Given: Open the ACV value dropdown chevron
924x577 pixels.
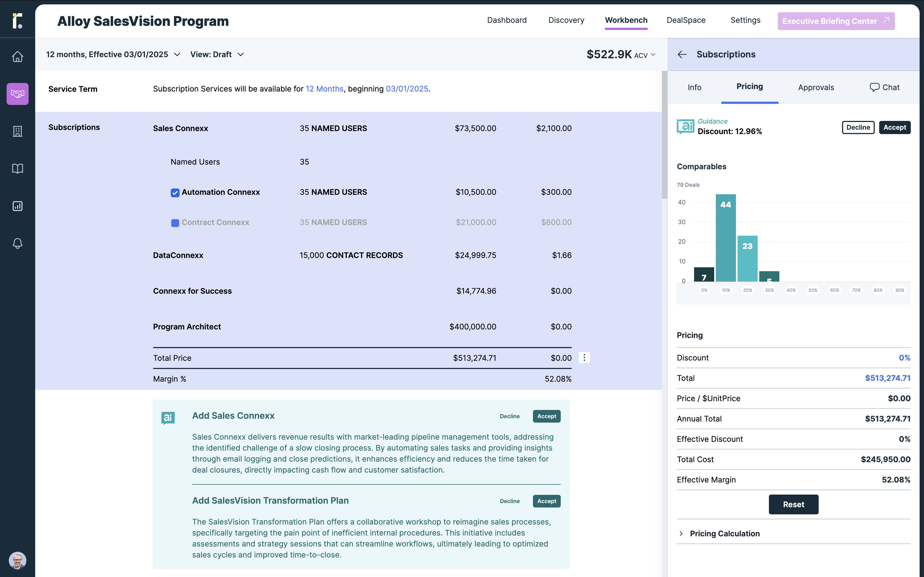Looking at the screenshot, I should tap(653, 55).
